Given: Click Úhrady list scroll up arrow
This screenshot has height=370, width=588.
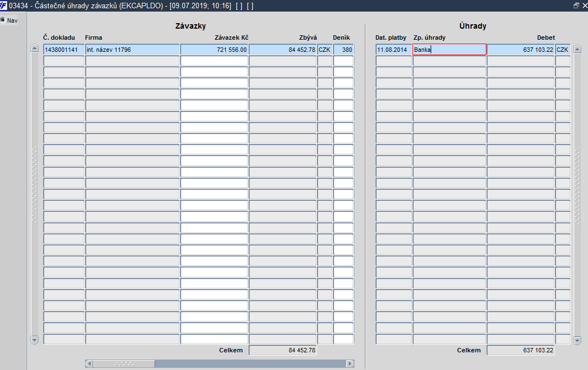Looking at the screenshot, I should coord(578,49).
